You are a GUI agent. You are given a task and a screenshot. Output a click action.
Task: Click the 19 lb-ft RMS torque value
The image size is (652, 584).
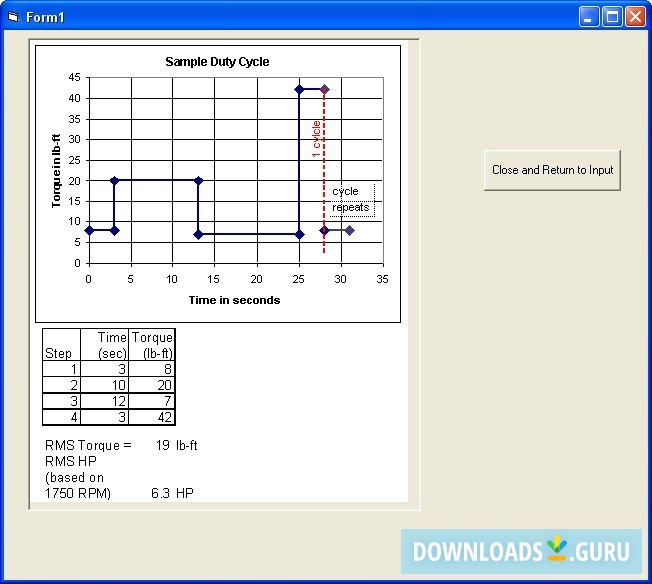pos(177,445)
